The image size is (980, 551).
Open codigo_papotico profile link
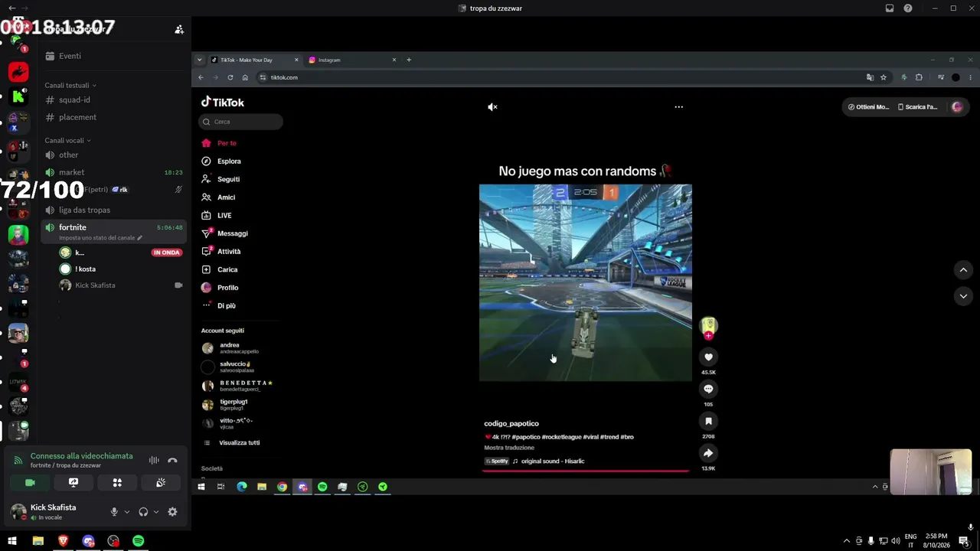point(511,423)
